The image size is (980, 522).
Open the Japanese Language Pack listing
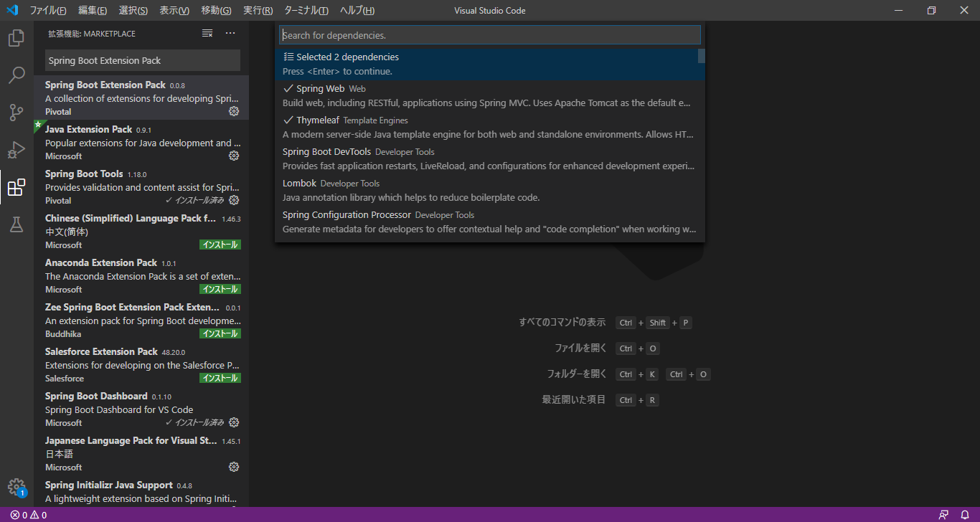pyautogui.click(x=141, y=454)
